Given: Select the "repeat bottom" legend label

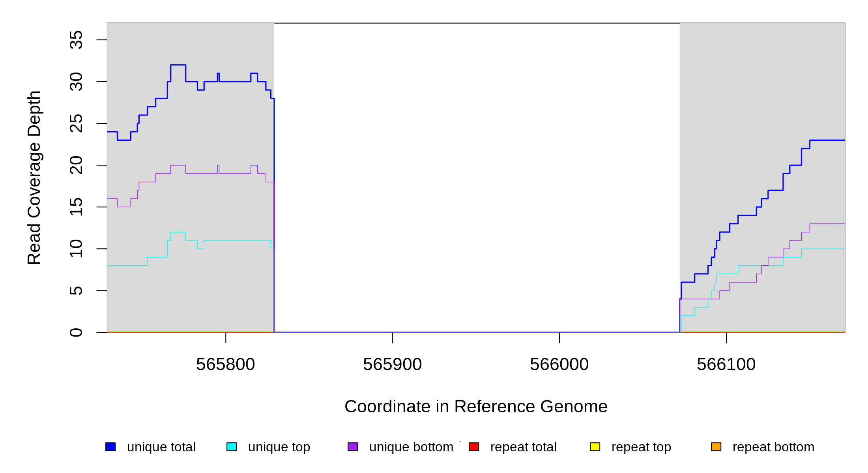Looking at the screenshot, I should tap(773, 447).
